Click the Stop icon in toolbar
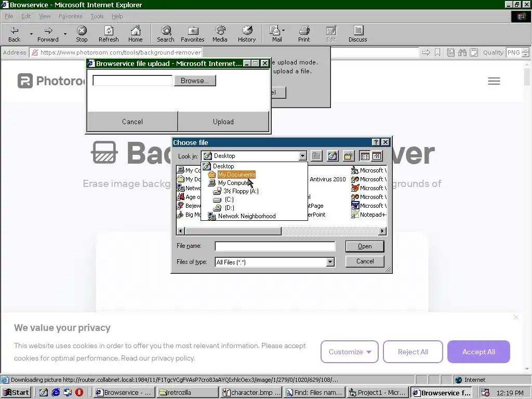The width and height of the screenshot is (532, 399). pos(82,34)
